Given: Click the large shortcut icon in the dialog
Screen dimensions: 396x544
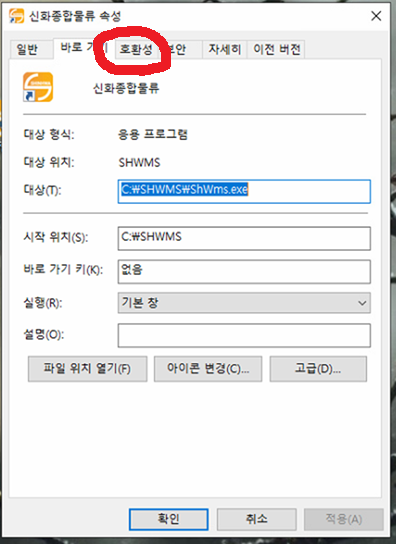Looking at the screenshot, I should [x=38, y=87].
